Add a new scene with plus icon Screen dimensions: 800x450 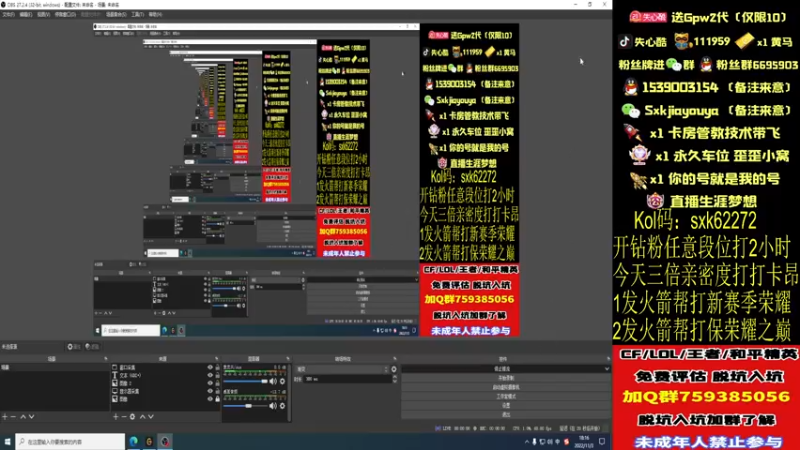[5, 417]
